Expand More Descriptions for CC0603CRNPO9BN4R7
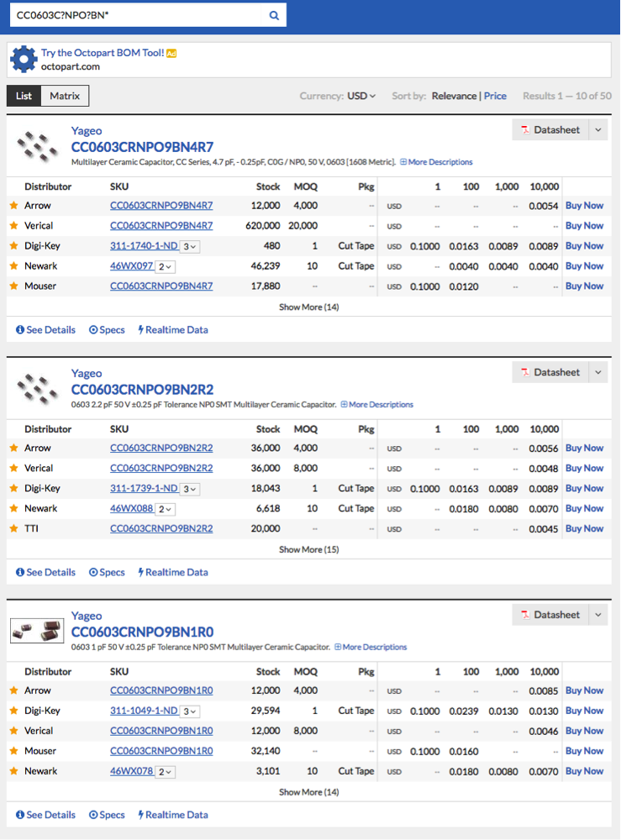 click(436, 162)
